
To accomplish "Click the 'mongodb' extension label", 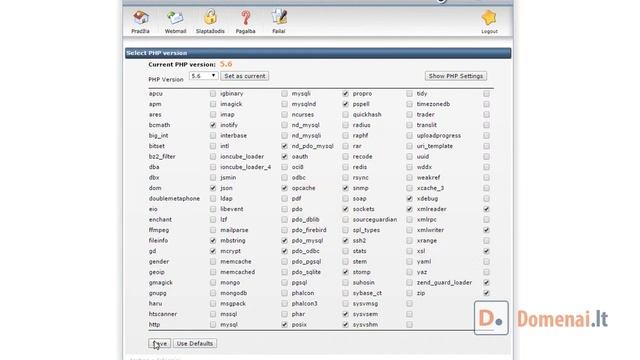I will tap(233, 293).
